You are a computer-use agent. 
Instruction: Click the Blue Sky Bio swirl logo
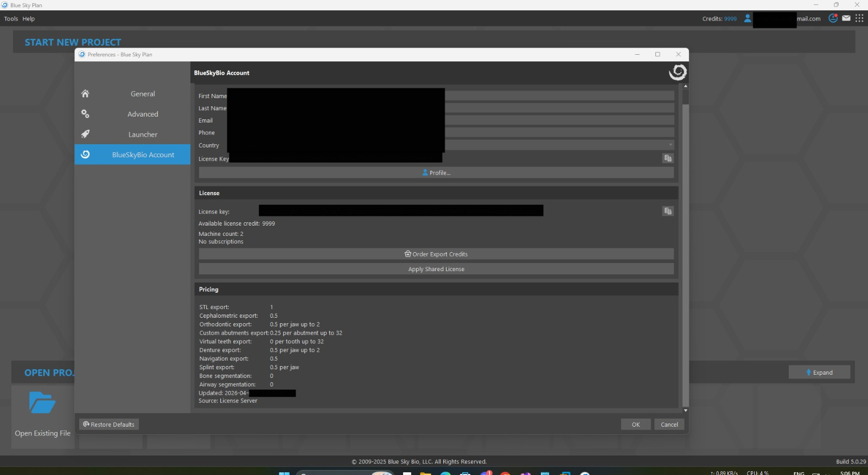677,72
